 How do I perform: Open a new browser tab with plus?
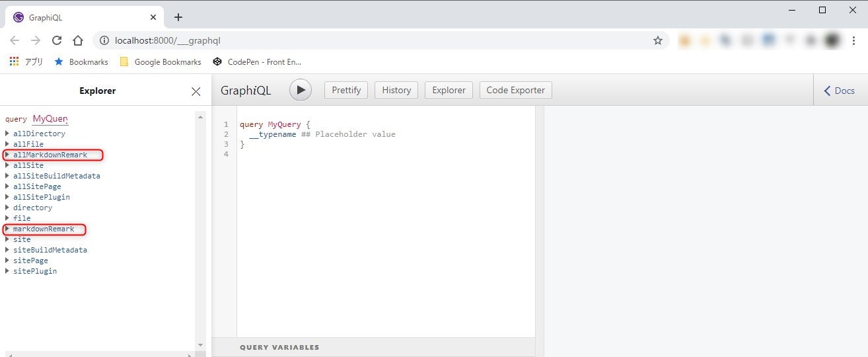pos(178,17)
